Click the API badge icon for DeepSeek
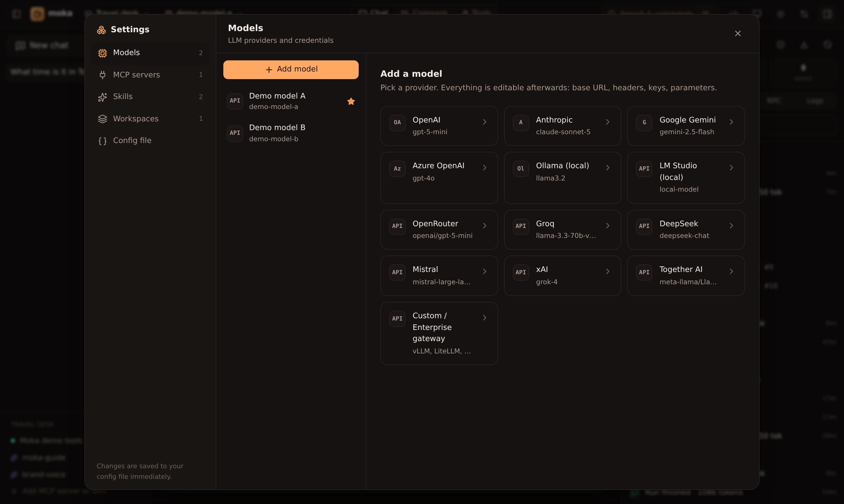The width and height of the screenshot is (844, 504). [x=644, y=226]
